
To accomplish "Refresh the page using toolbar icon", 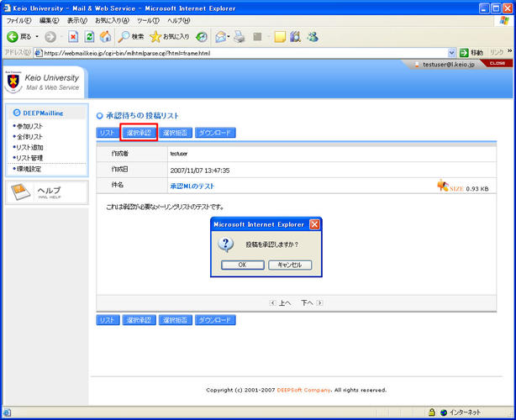I will click(x=89, y=37).
